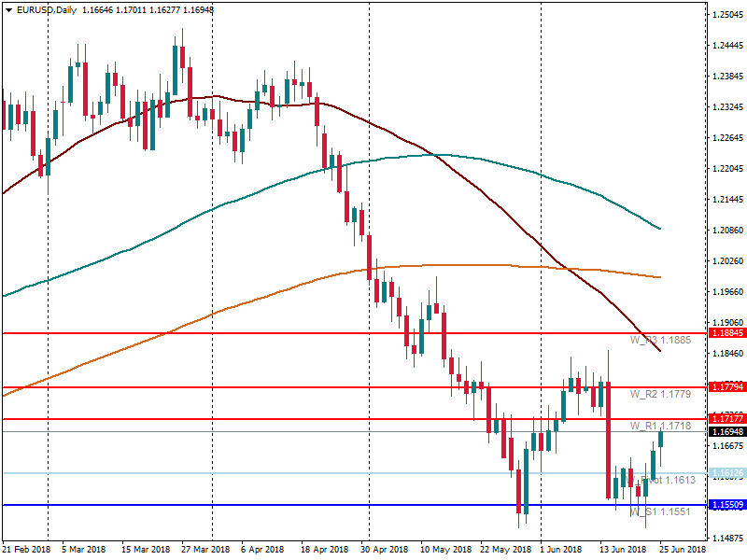This screenshot has height=560, width=747.
Task: Click the blue 1.15509 support price tag
Action: tap(727, 505)
